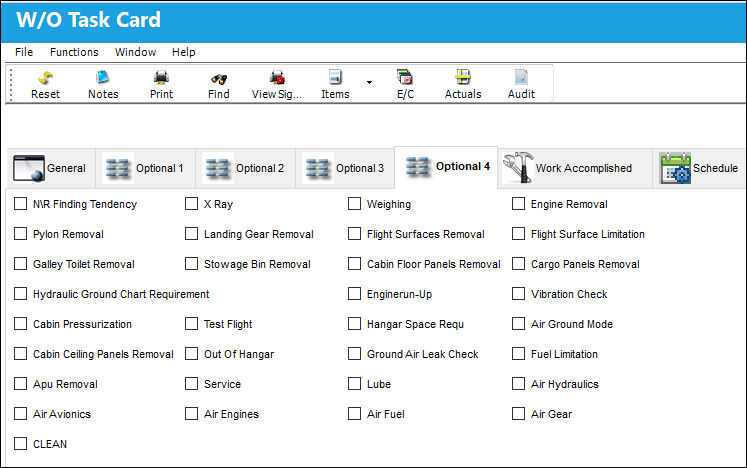Check Hydraulic Ground Chart Requirement checkbox
This screenshot has width=747, height=468.
pos(20,294)
